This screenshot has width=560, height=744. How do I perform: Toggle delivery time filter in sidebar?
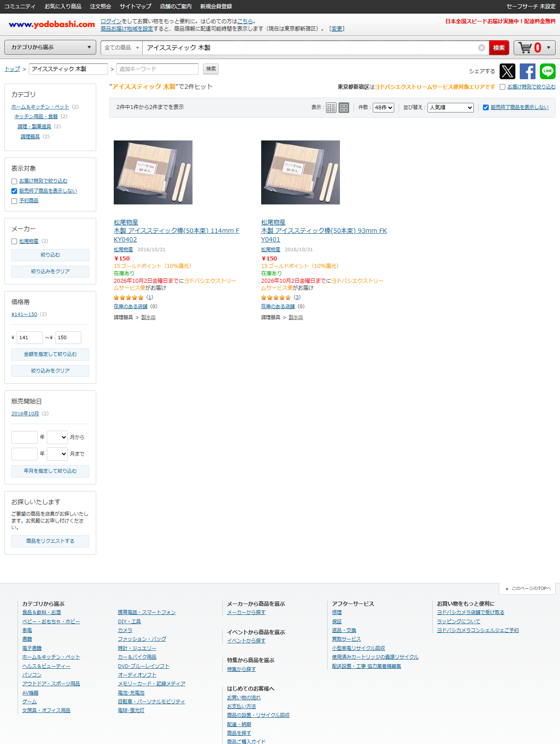click(14, 181)
